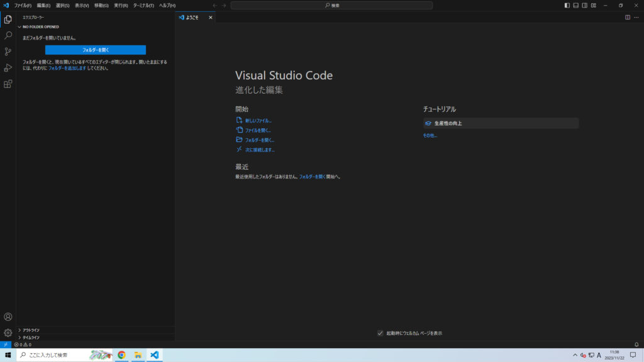Click the その他... link under tutorials
The image size is (644, 362).
pos(430,136)
